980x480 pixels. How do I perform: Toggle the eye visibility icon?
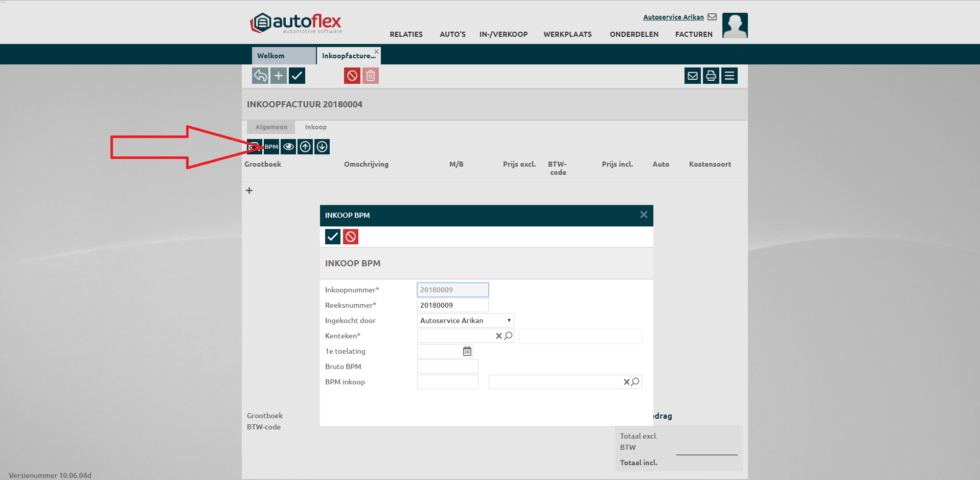[288, 147]
